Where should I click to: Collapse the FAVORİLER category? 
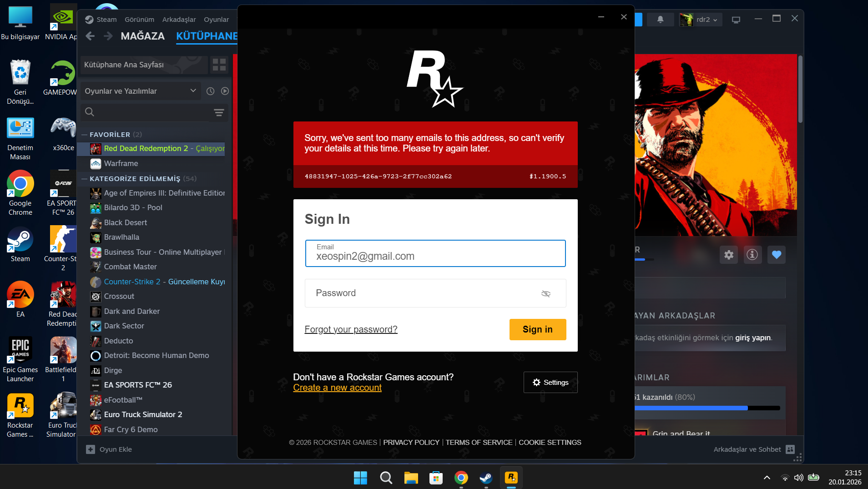click(x=84, y=135)
